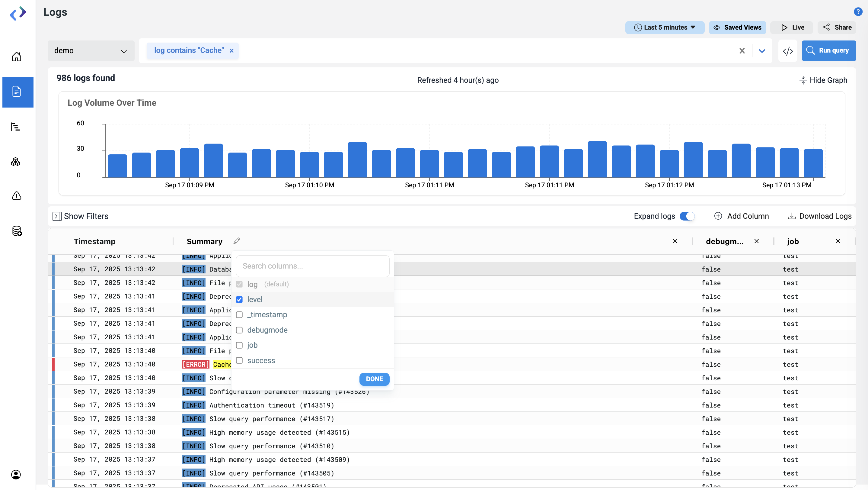Uncheck the level column checkbox
868x490 pixels.
(x=239, y=299)
